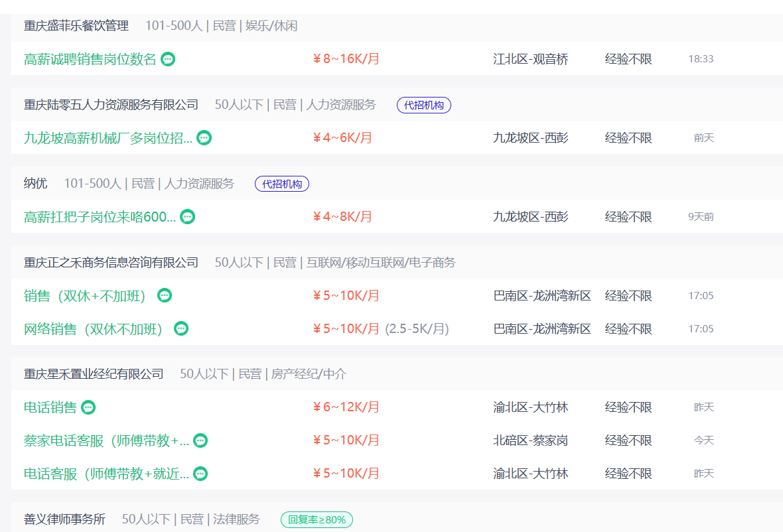This screenshot has width=783, height=532.
Task: Open 重庆正之禾商务信息咨询有限公司 company page
Action: (x=111, y=263)
